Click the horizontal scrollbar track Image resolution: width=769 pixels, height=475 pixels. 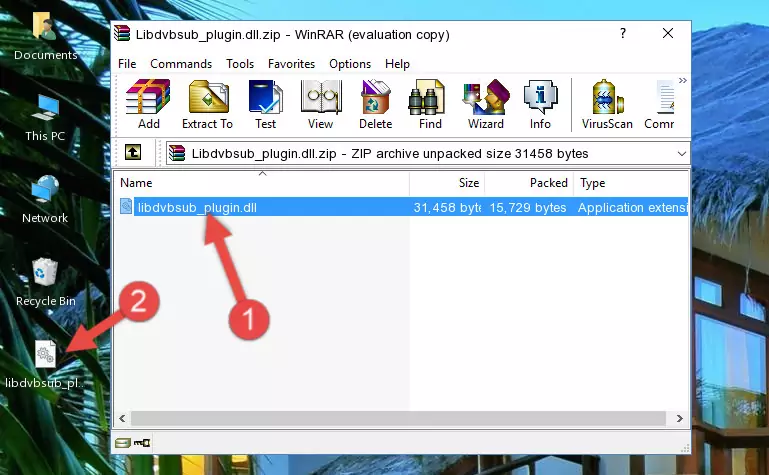[x=398, y=418]
